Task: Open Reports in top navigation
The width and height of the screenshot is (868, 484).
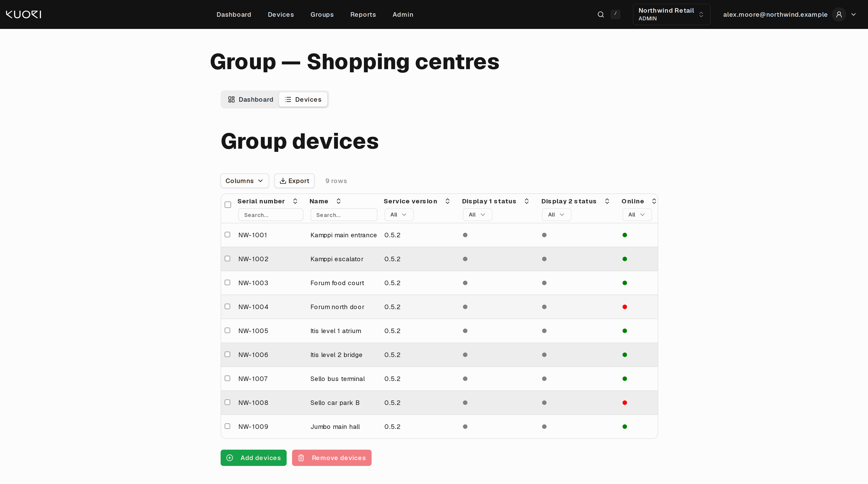Action: 363,14
